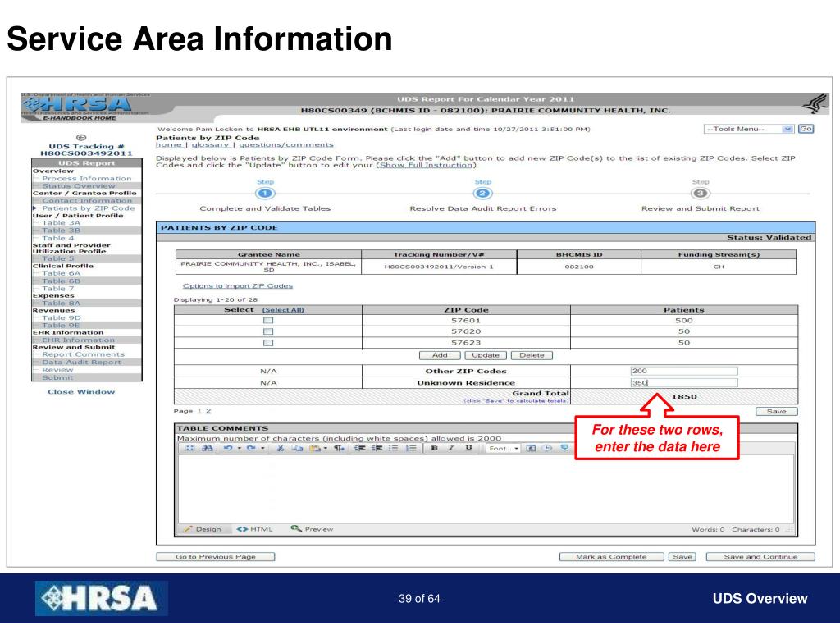Click the clock icon in the editor toolbar
Viewport: 840px width, 630px height.
coord(547,449)
